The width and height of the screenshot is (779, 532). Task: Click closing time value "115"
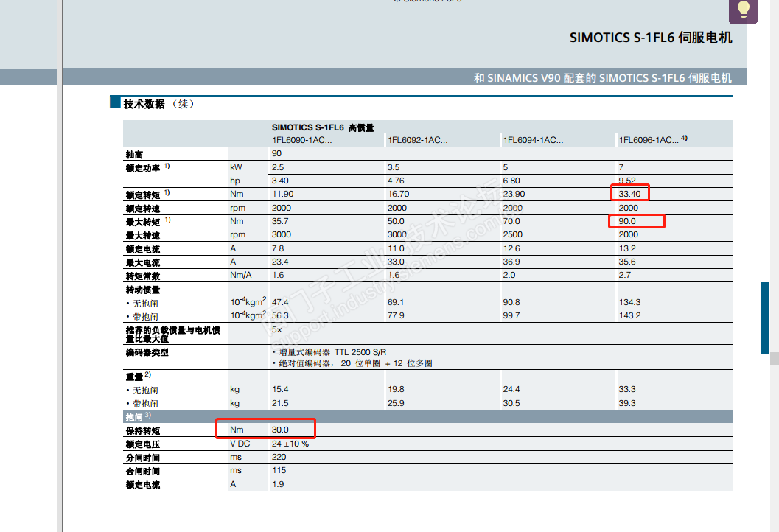(279, 470)
